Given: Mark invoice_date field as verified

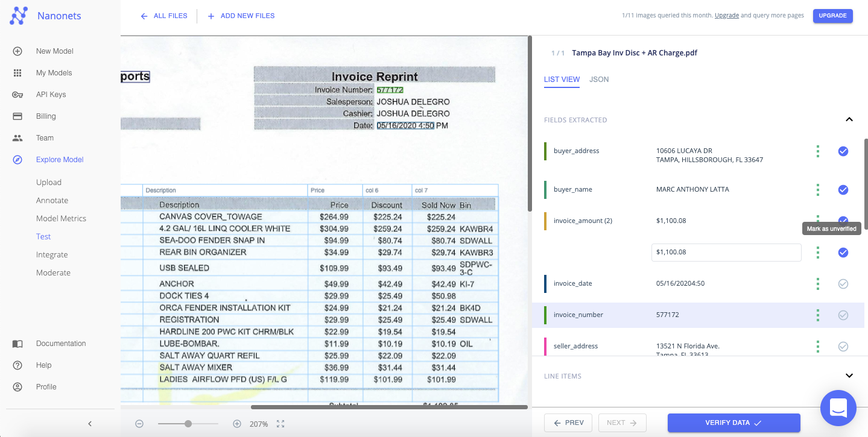Looking at the screenshot, I should 843,284.
